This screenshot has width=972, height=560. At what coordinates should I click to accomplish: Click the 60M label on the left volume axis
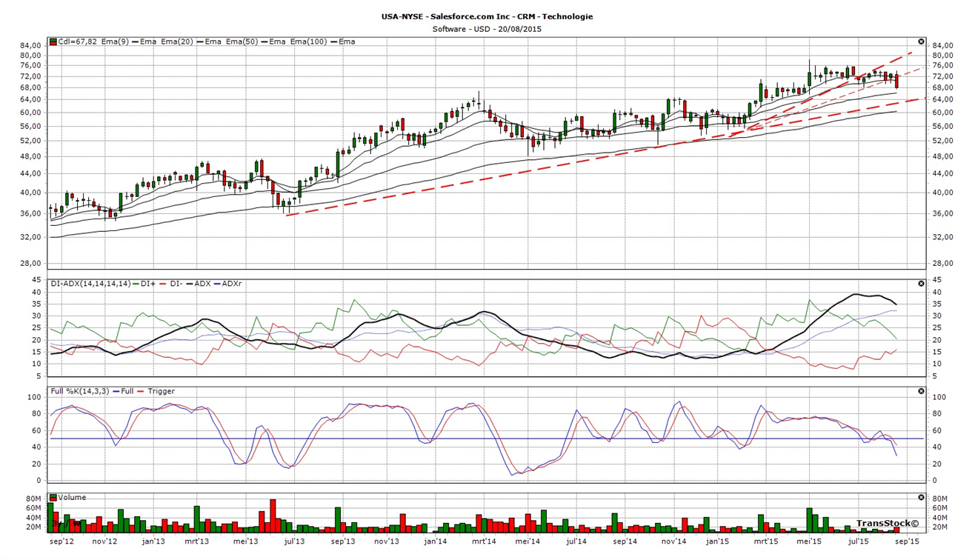click(33, 508)
